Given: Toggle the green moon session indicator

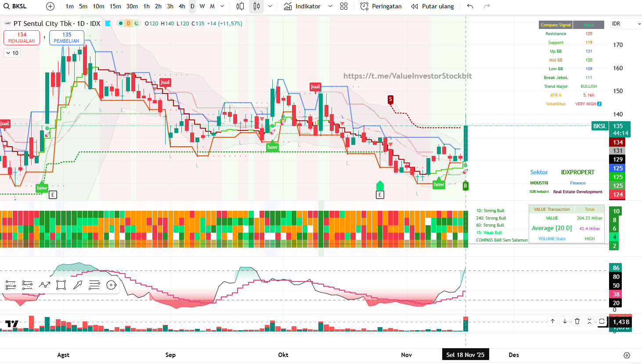Looking at the screenshot, I should pos(137,23).
